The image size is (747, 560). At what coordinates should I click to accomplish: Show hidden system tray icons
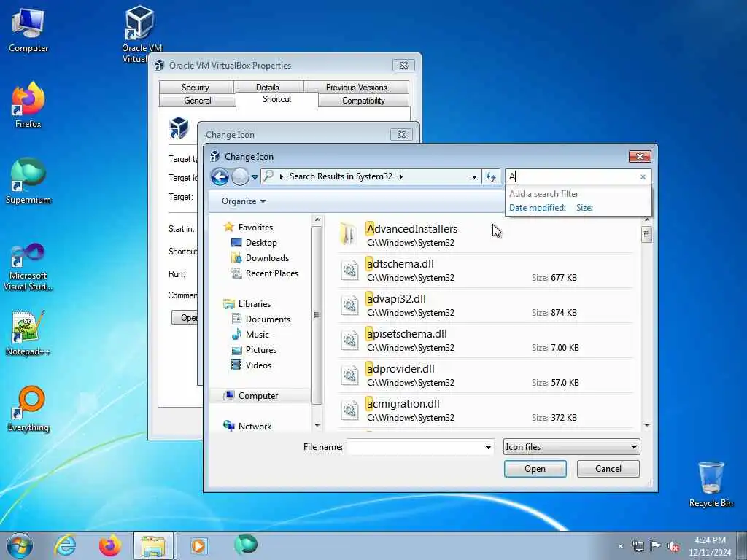pos(620,546)
